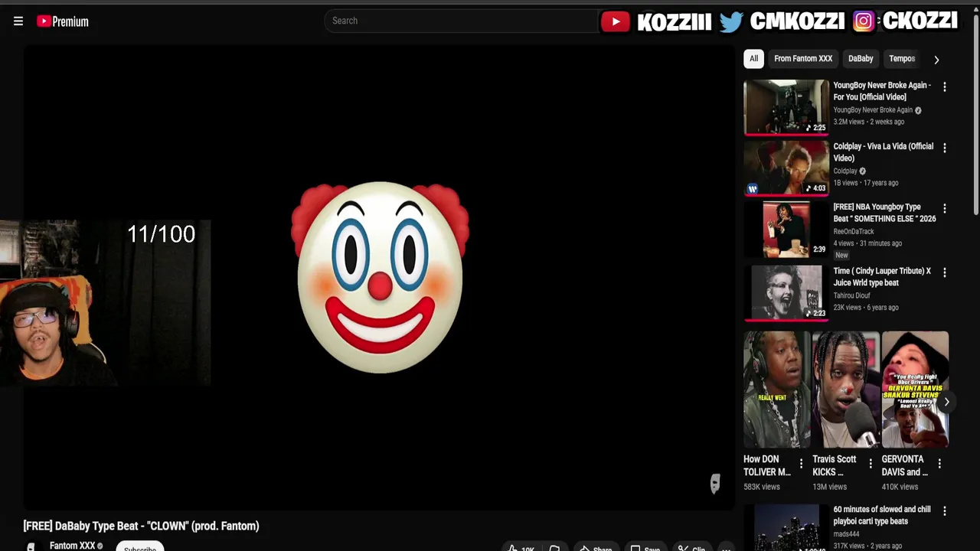Open NBA Youngboy Type Beat thumbnail
The image size is (980, 551).
tap(786, 229)
